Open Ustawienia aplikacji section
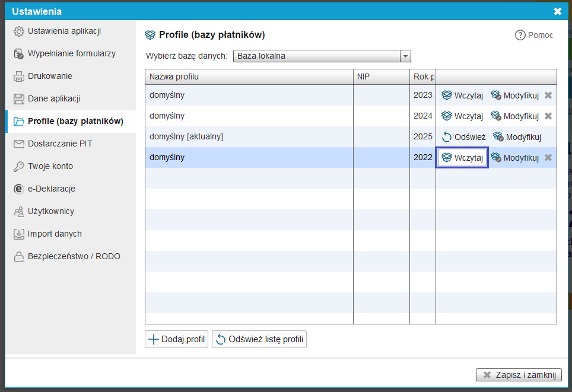This screenshot has height=392, width=572. (x=64, y=31)
